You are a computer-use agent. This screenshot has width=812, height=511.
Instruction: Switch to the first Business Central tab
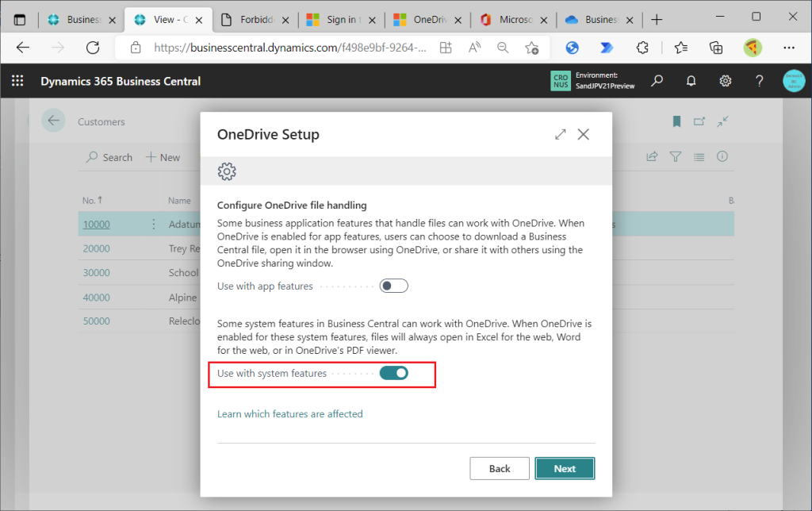(x=82, y=20)
